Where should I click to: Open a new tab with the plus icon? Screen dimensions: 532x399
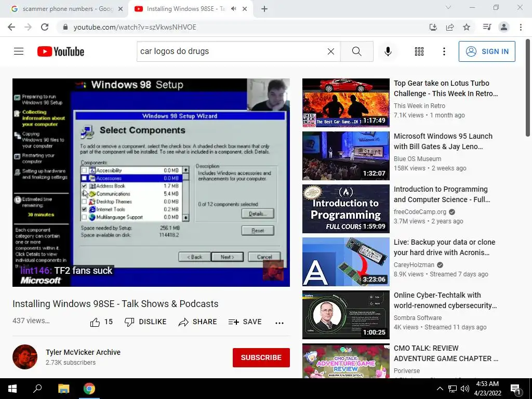coord(264,9)
